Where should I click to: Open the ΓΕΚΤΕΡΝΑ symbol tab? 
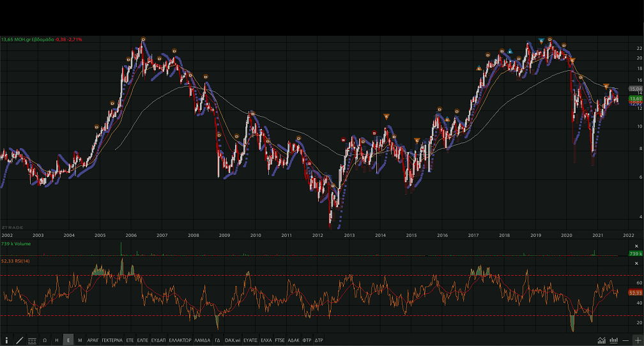pos(112,340)
